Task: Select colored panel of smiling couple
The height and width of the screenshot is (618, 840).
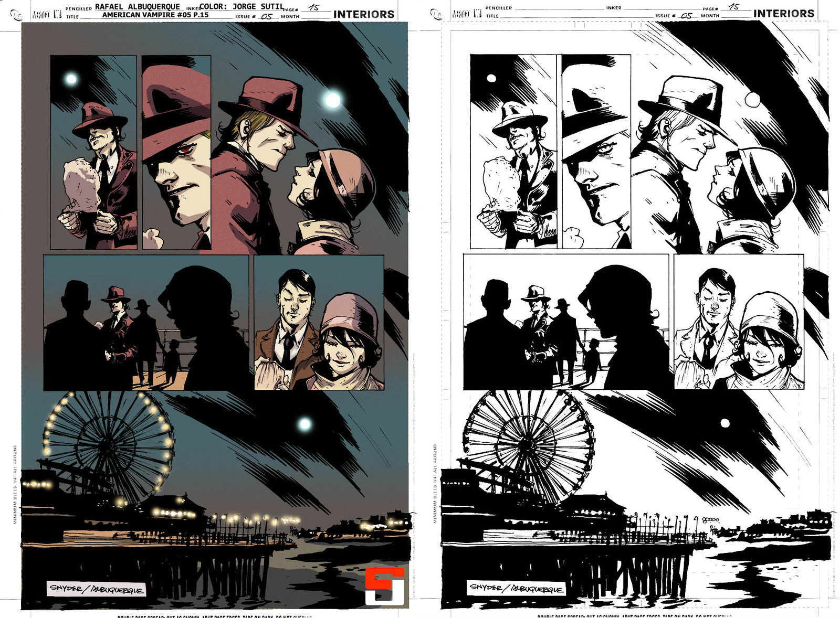Action: tap(319, 323)
